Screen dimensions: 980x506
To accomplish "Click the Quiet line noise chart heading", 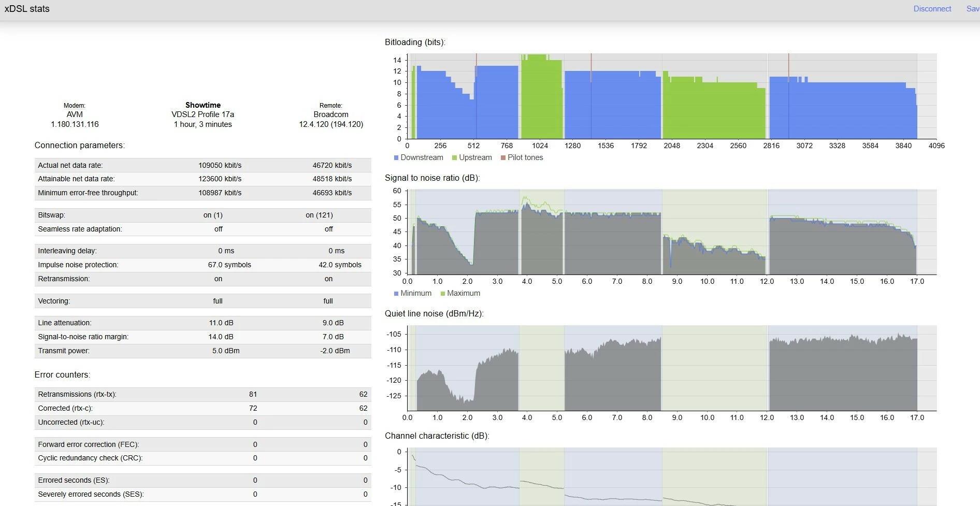I will tap(434, 313).
